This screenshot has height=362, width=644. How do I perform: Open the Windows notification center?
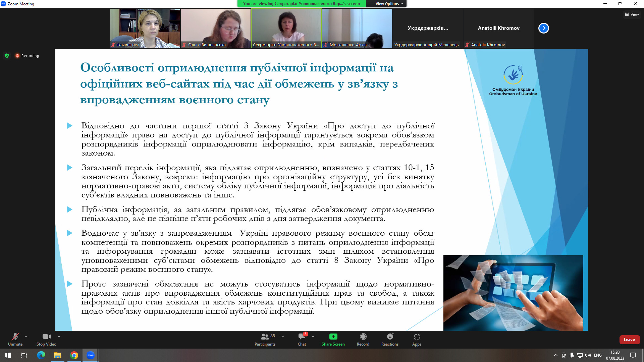pos(633,355)
